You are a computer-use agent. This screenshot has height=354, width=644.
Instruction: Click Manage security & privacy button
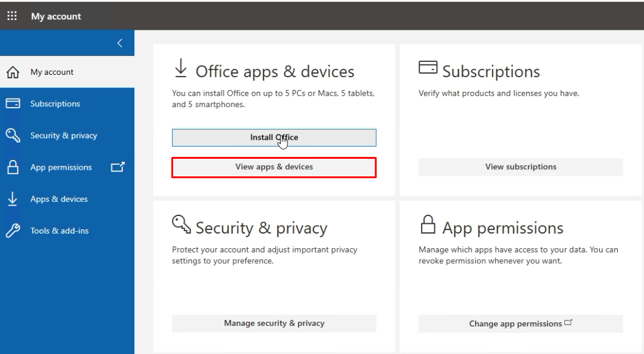[274, 324]
